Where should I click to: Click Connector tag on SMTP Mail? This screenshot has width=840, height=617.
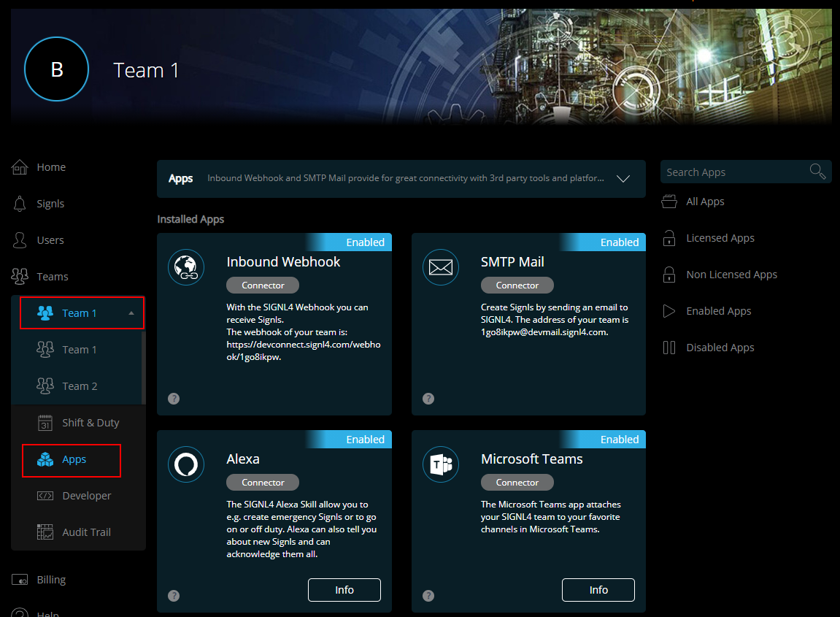pos(517,285)
